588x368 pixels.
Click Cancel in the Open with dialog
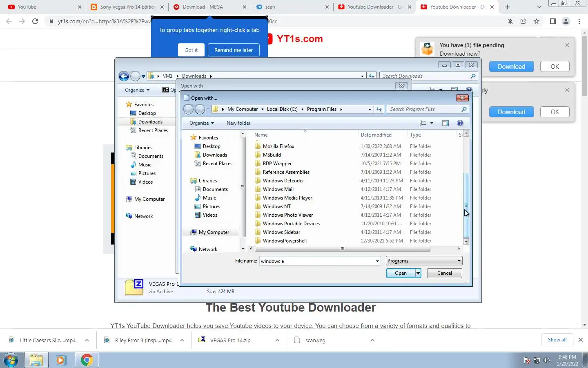444,273
